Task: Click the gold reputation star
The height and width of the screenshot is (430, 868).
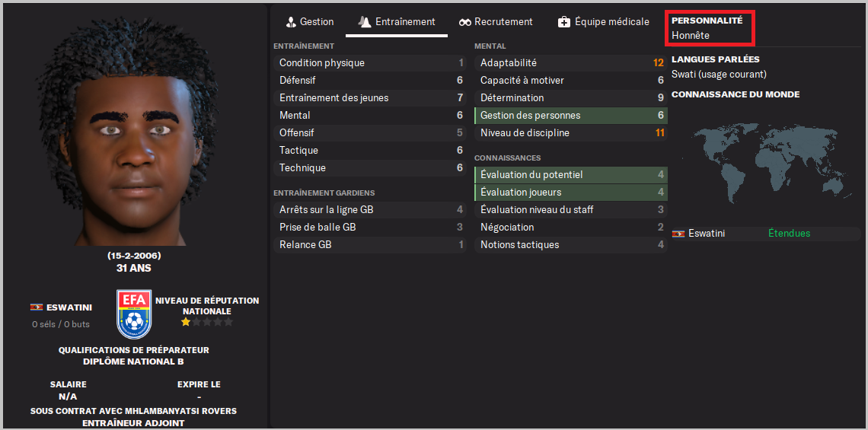Action: coord(185,323)
